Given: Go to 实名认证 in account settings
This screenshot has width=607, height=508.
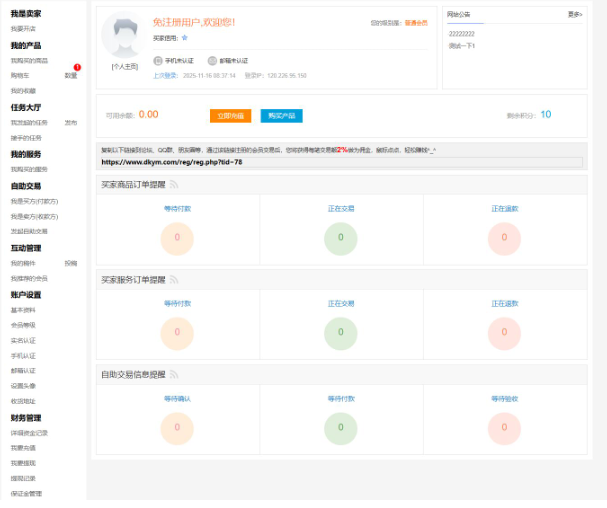Looking at the screenshot, I should pyautogui.click(x=22, y=340).
